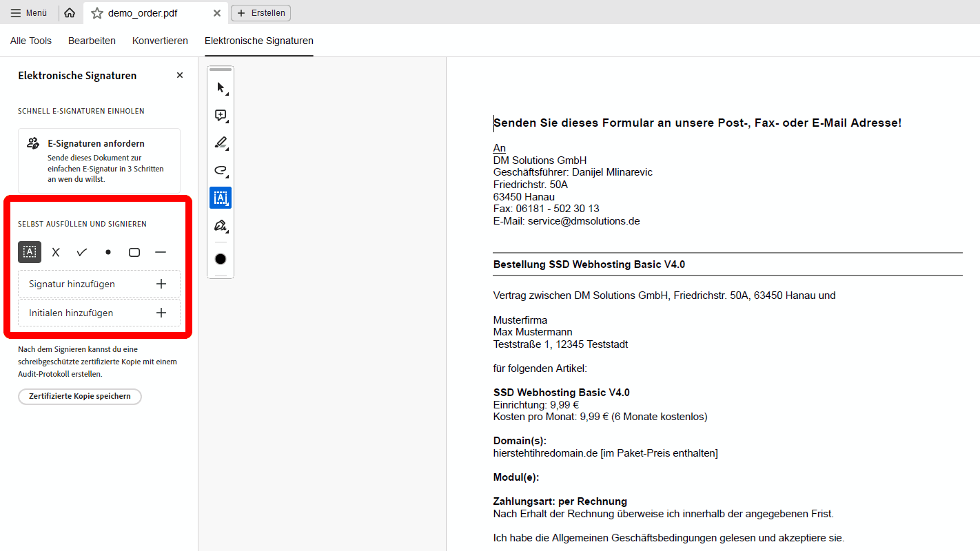Click 'Geschäftsführer: Danijel Mlinarevic' line
Screen dimensions: 980x551
[573, 172]
